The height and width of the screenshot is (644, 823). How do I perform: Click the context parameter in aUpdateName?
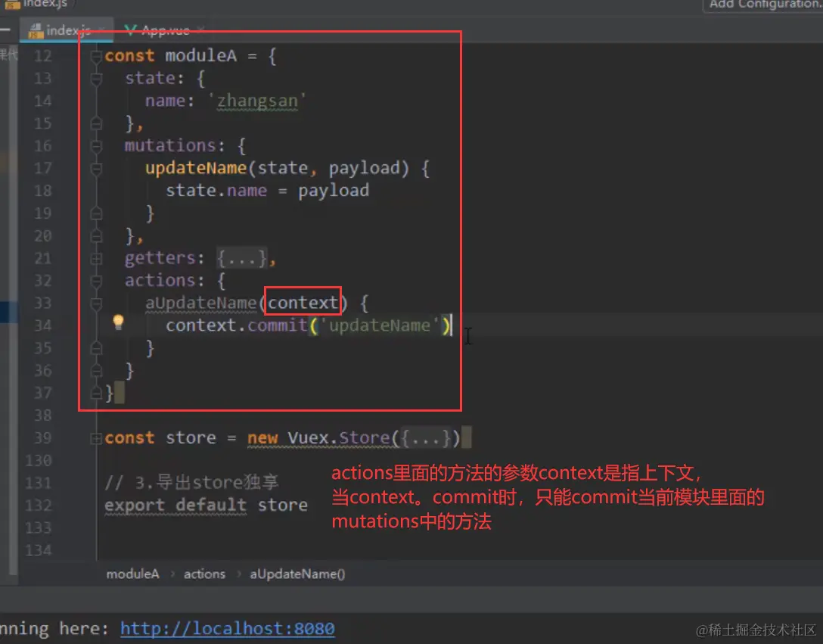[x=303, y=303]
